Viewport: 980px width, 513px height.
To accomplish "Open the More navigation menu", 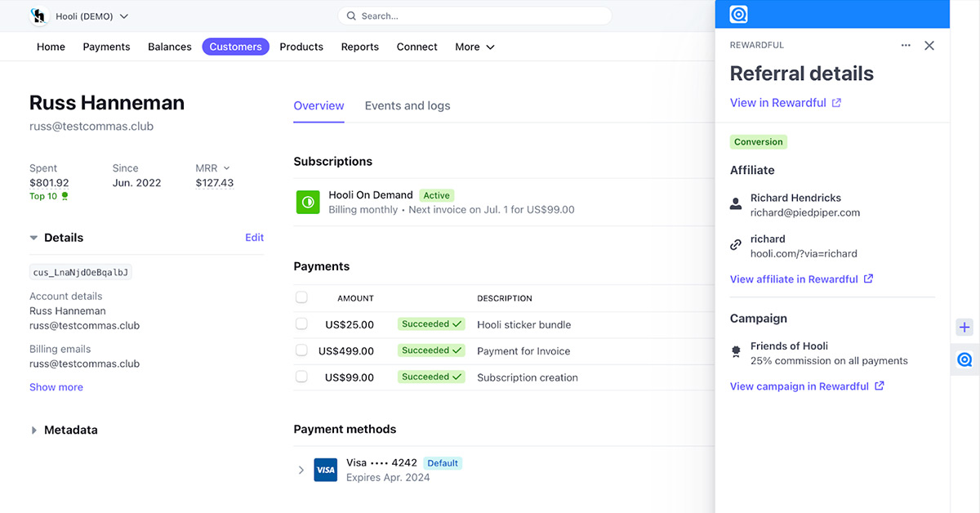I will coord(474,47).
